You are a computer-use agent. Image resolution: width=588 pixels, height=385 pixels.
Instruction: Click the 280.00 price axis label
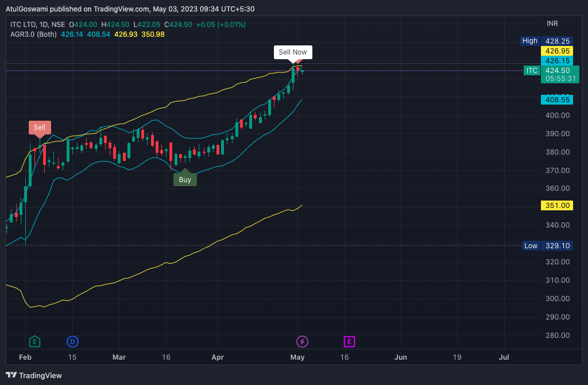(x=558, y=336)
